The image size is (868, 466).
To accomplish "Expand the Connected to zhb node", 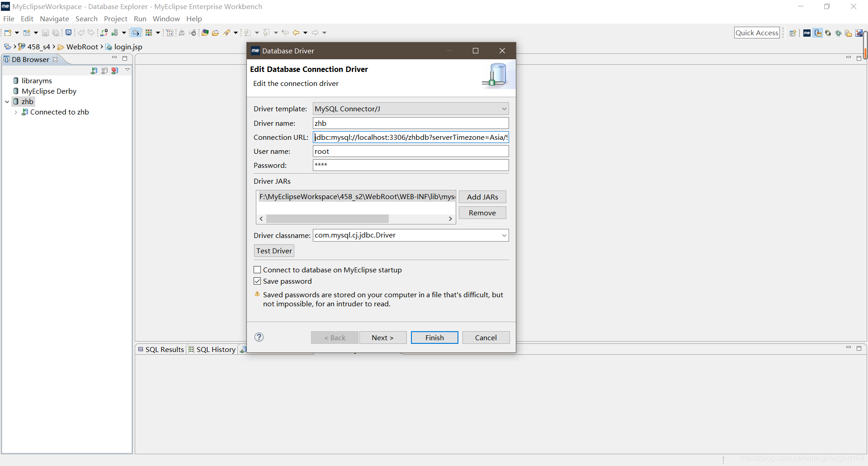I will coord(16,112).
